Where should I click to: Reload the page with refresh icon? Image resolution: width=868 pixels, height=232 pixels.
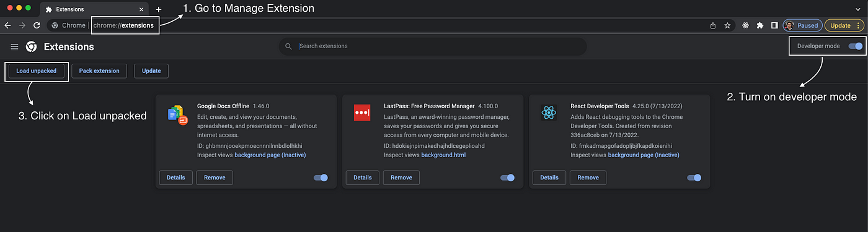tap(37, 25)
